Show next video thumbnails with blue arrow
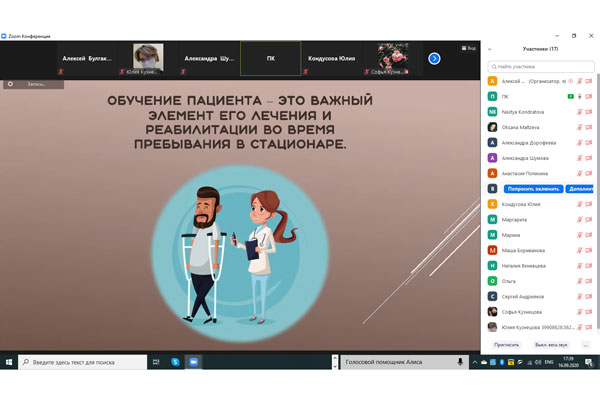Screen dimensions: 600x400 tap(434, 59)
